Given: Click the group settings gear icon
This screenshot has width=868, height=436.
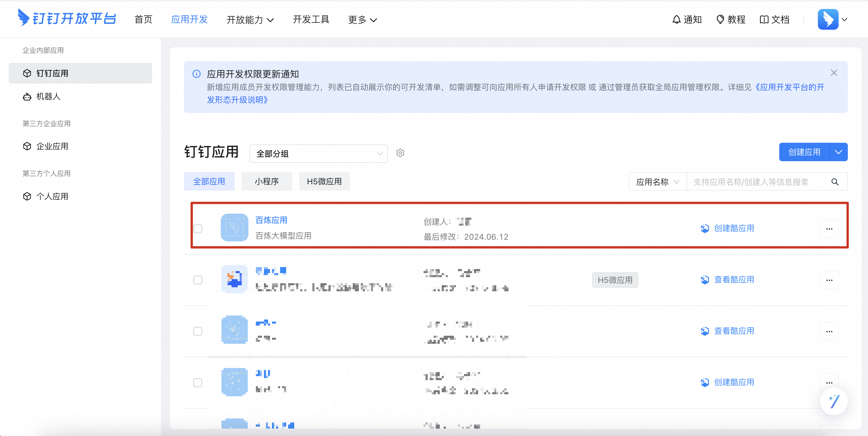Looking at the screenshot, I should 400,153.
